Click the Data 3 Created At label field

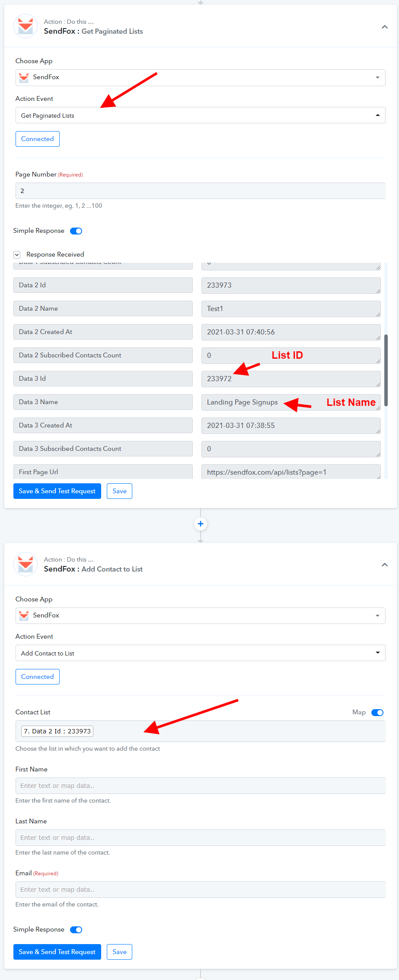(x=103, y=425)
